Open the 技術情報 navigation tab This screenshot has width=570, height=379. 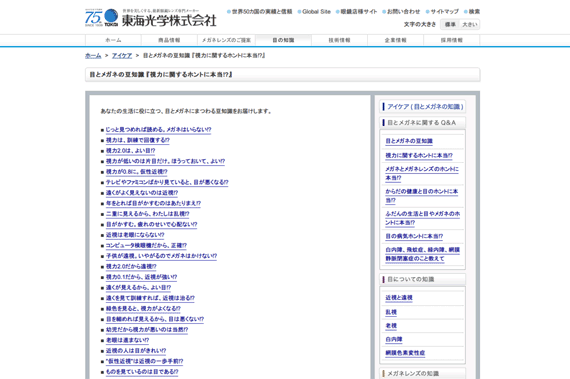(x=339, y=40)
